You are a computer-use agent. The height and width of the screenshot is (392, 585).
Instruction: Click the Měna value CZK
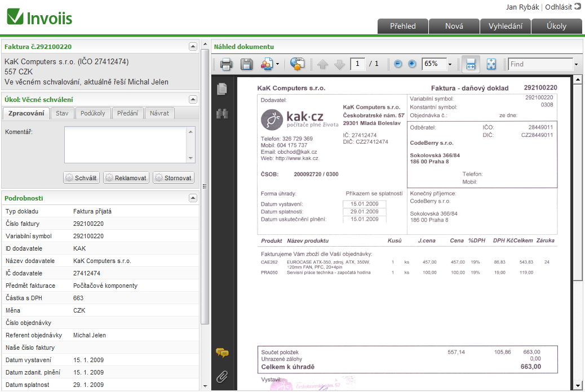[x=79, y=310]
